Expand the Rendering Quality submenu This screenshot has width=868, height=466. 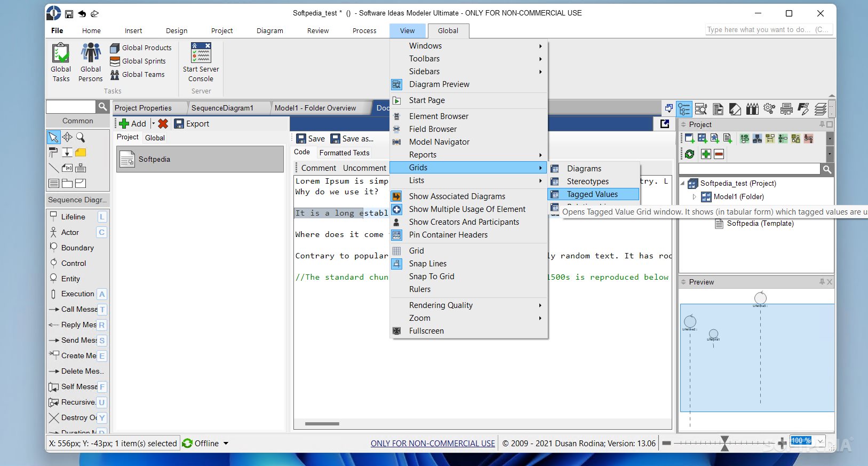point(469,305)
